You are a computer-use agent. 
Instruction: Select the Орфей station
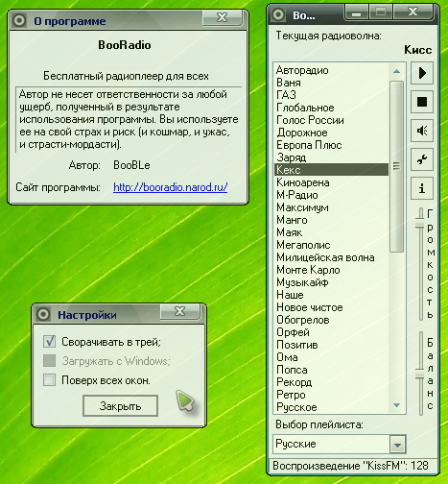click(x=331, y=332)
